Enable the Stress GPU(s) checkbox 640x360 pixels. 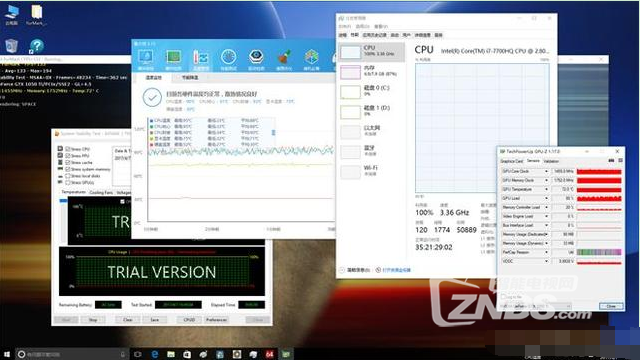68,182
